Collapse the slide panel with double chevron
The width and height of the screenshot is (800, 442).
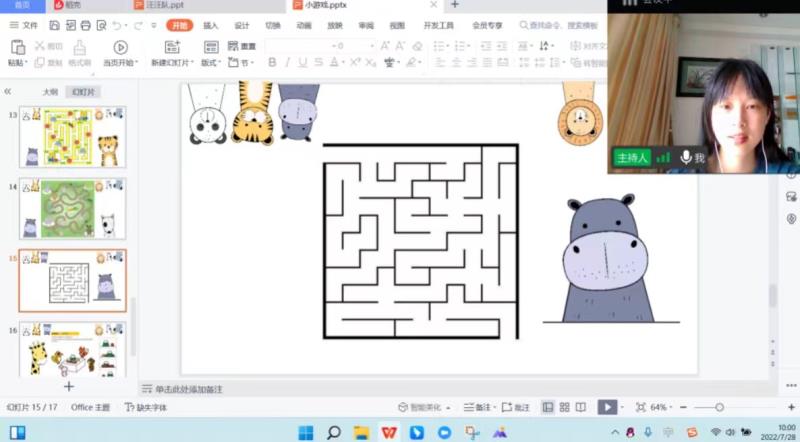8,91
